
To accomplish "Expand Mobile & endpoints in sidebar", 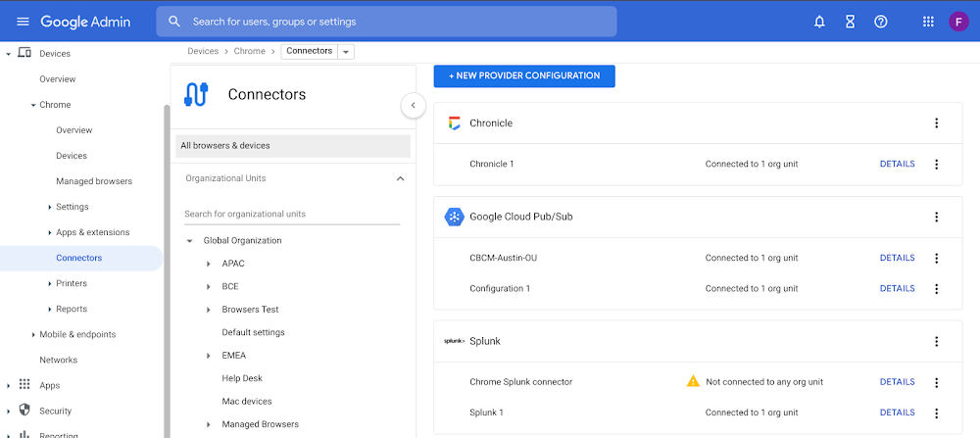I will pyautogui.click(x=33, y=335).
